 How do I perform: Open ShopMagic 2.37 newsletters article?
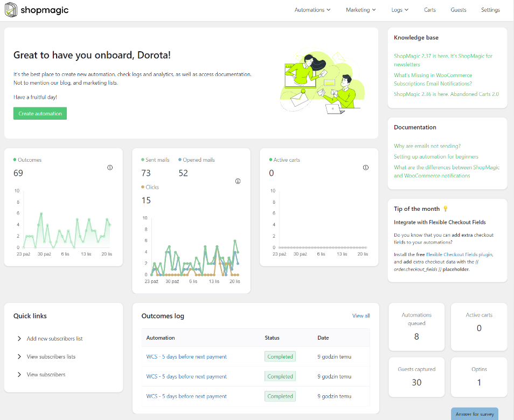tap(443, 60)
